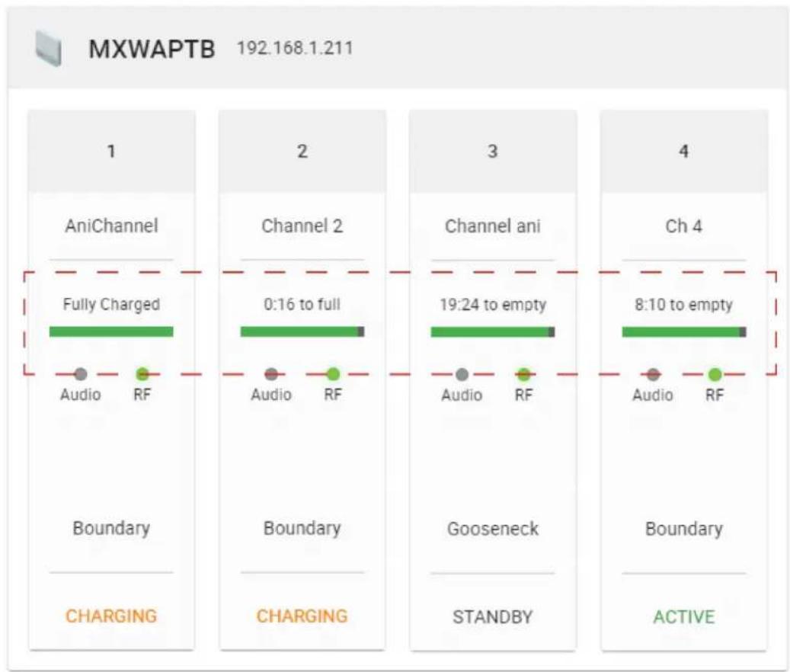Screen dimensions: 790x672
Task: Select channel 3 header number
Action: click(493, 151)
